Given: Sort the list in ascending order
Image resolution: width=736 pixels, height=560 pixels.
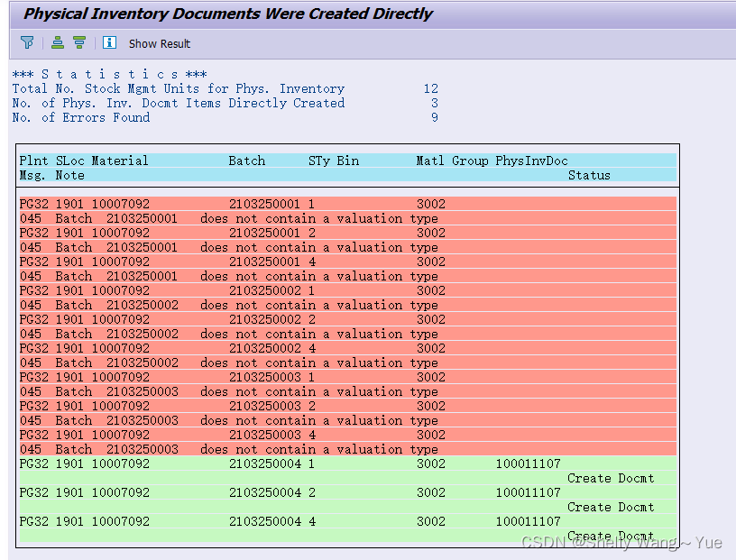Looking at the screenshot, I should tap(57, 42).
